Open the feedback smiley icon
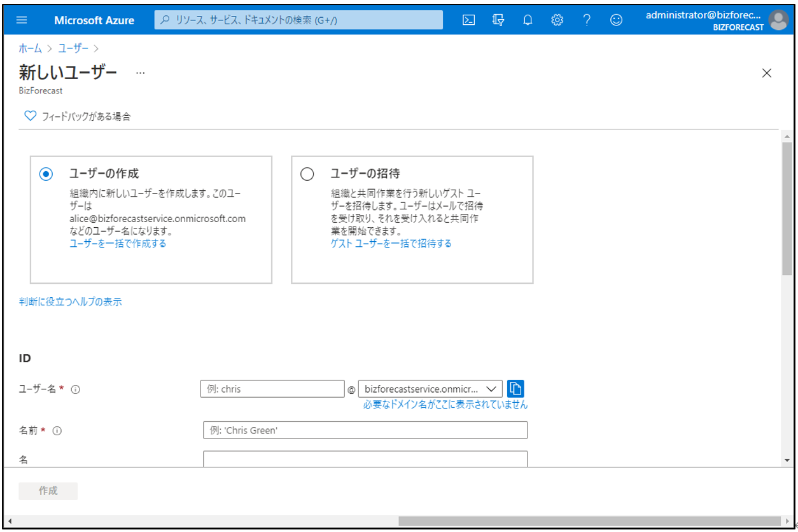The image size is (798, 532). [x=616, y=20]
